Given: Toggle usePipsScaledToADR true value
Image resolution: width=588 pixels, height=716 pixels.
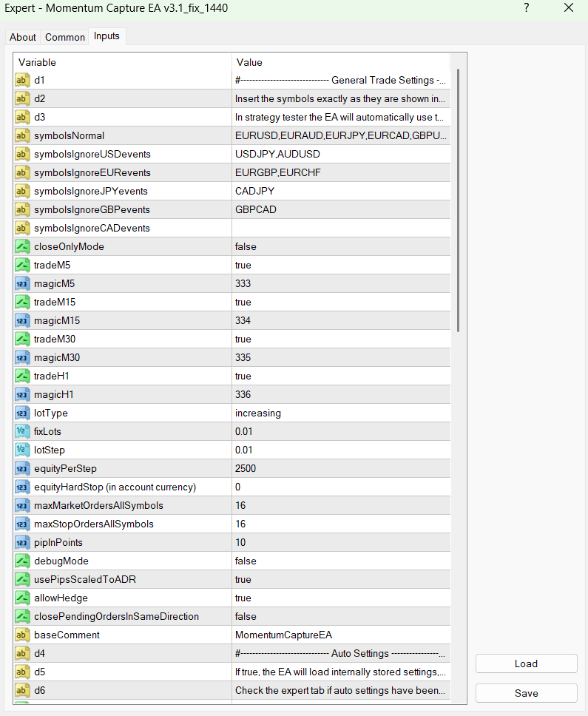Looking at the screenshot, I should pos(340,579).
